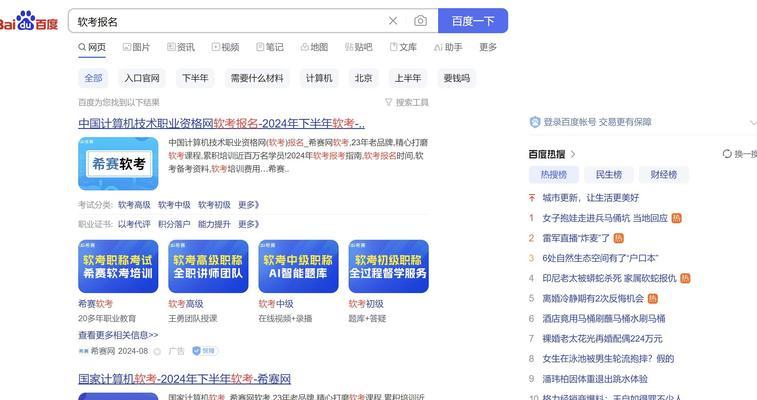Open hot topic 潘玮柏因体重退出跳水体验
This screenshot has height=400, width=757.
click(x=595, y=379)
